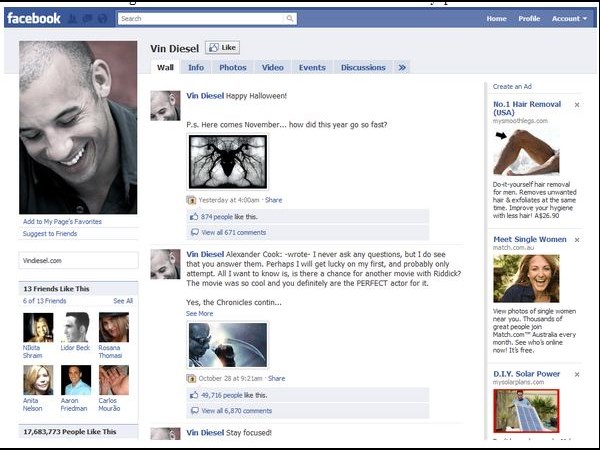The width and height of the screenshot is (600, 450).
Task: Open the Discussions tab
Action: coord(363,68)
